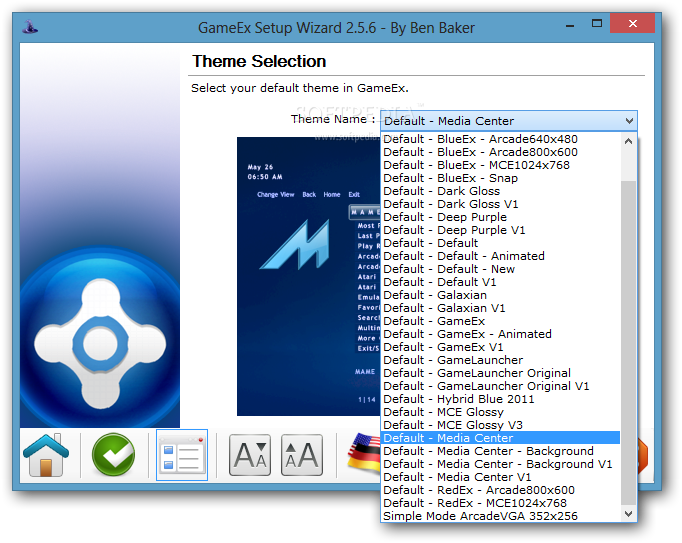Select Default - BlueEx - MCE1024x768
The height and width of the screenshot is (543, 682).
pyautogui.click(x=500, y=165)
